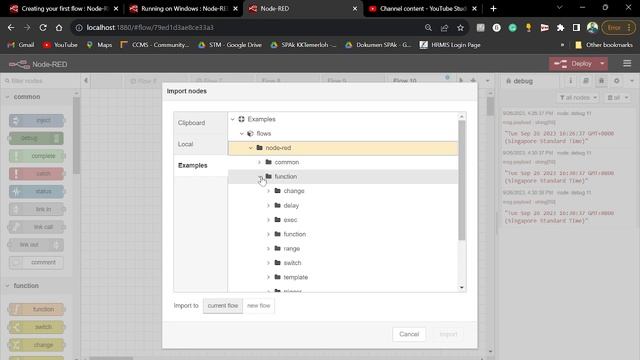Choose import to new flow
This screenshot has width=640, height=360.
[258, 305]
